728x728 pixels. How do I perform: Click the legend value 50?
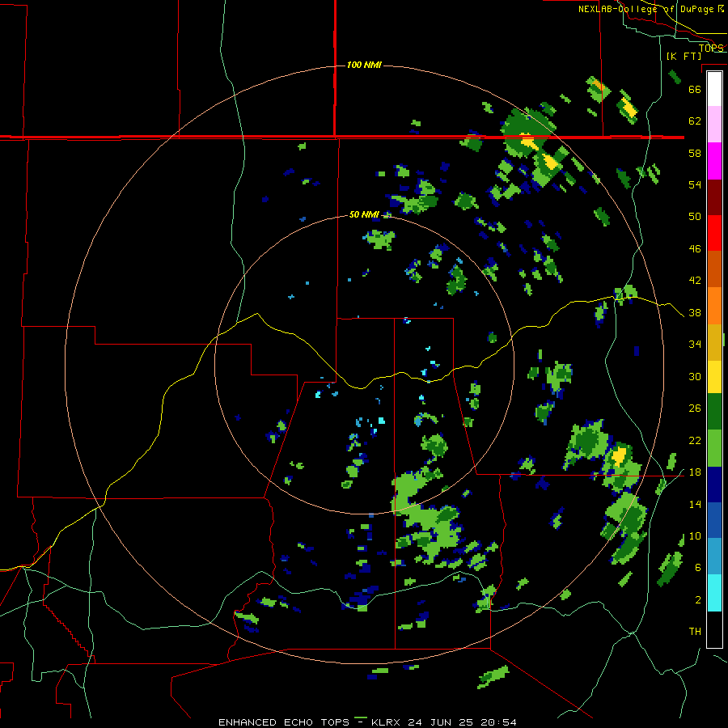(x=695, y=217)
